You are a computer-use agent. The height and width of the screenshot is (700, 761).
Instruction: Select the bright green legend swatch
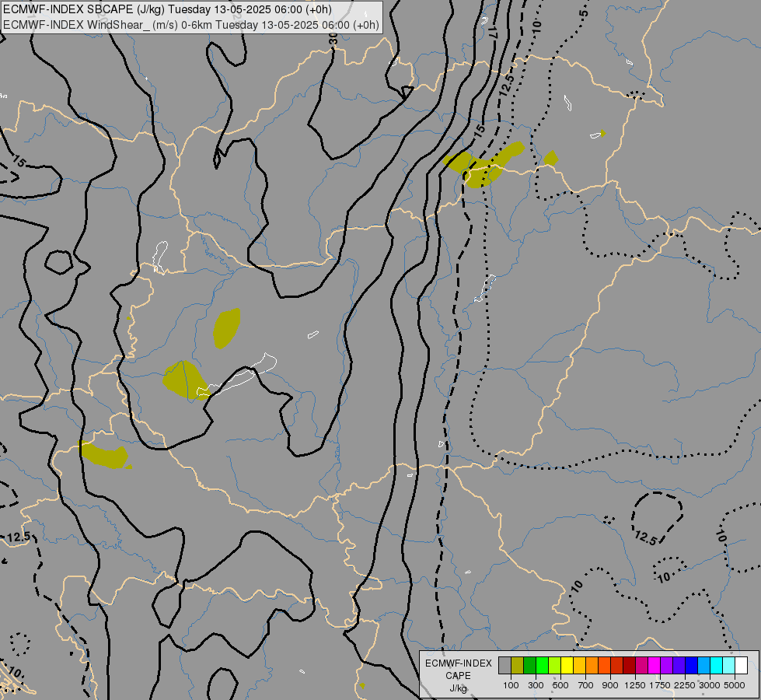pyautogui.click(x=542, y=665)
